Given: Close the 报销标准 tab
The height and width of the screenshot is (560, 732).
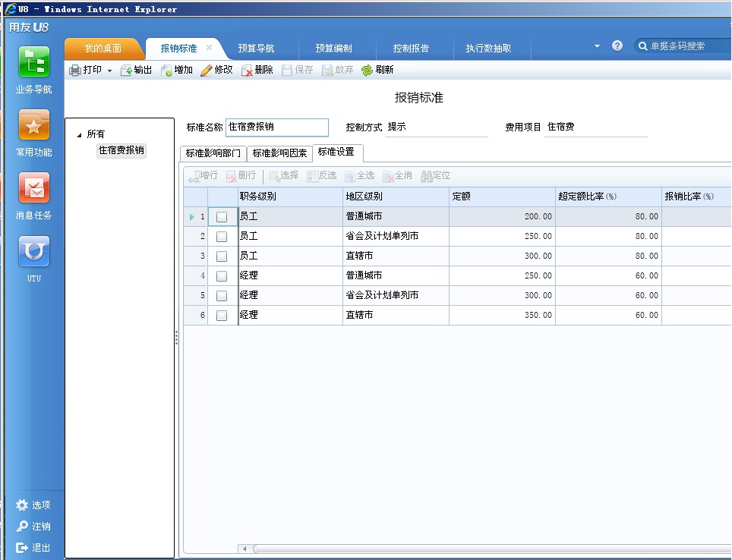Looking at the screenshot, I should (209, 48).
